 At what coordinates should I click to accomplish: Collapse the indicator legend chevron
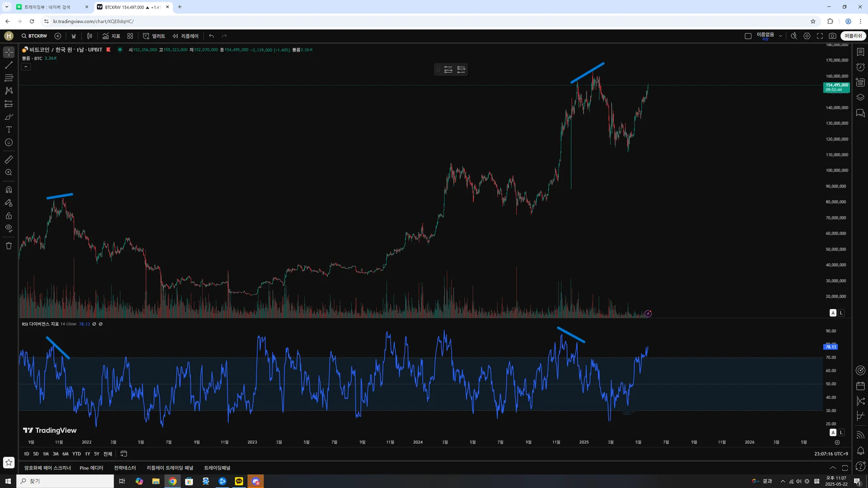(x=26, y=67)
